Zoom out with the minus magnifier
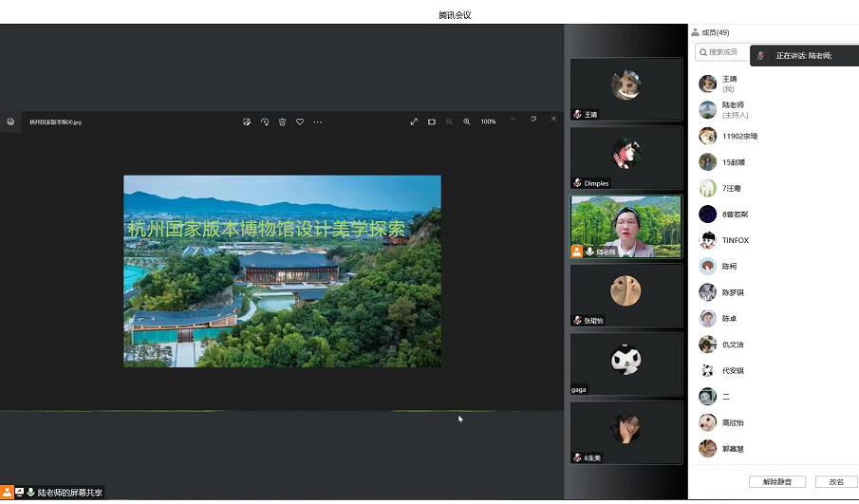859x504 pixels. click(x=449, y=121)
